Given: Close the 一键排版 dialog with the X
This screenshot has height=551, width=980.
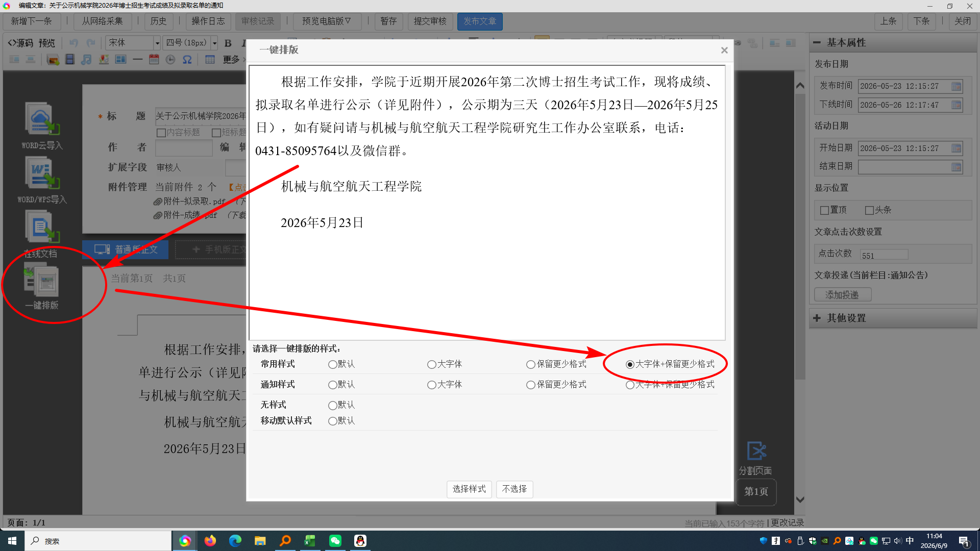Looking at the screenshot, I should coord(724,50).
